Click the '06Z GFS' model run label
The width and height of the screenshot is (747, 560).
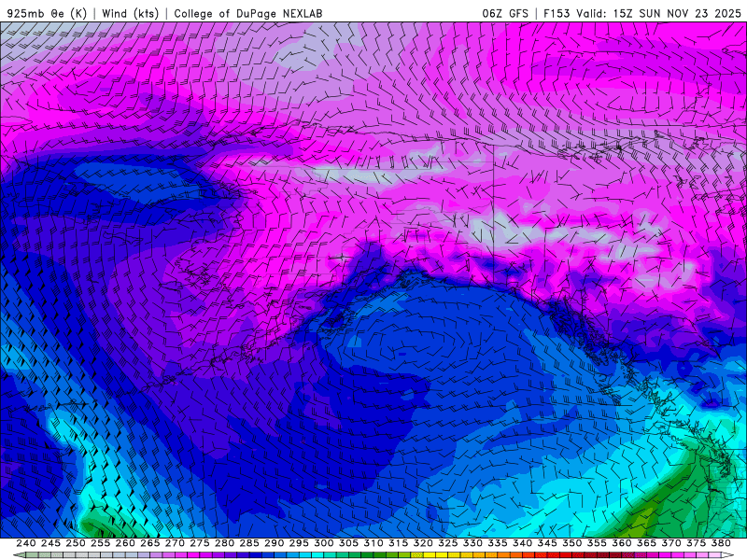click(x=505, y=13)
